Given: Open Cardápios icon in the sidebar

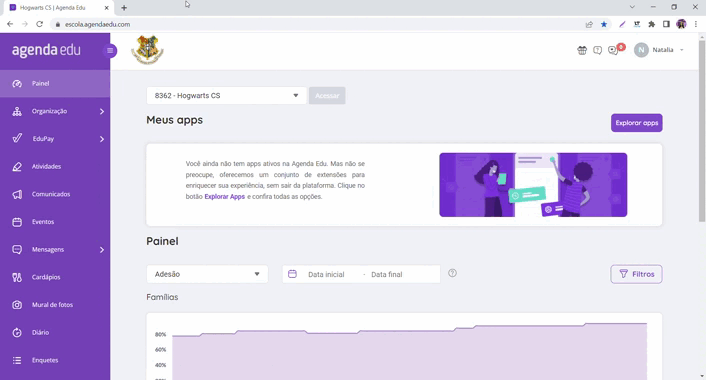Looking at the screenshot, I should pos(17,277).
